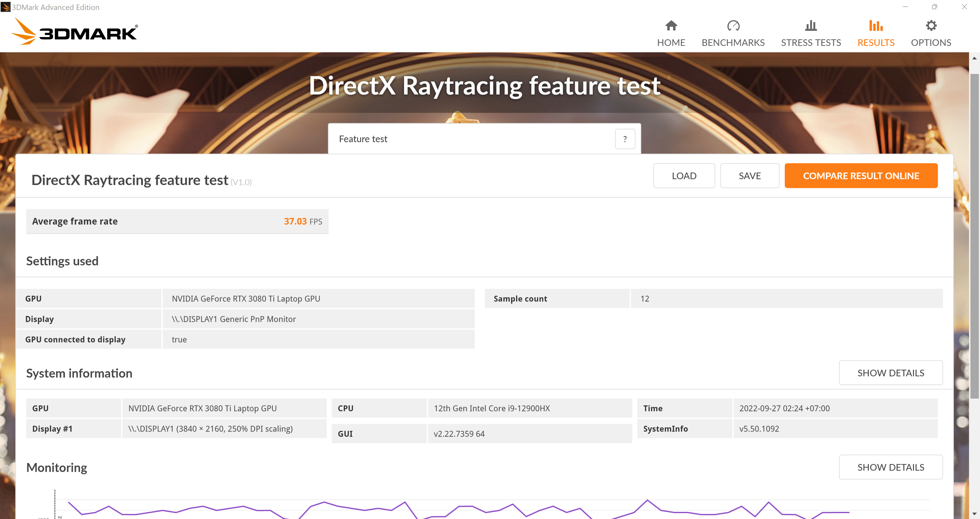980x519 pixels.
Task: Click the scrollbar up arrow
Action: [974, 58]
